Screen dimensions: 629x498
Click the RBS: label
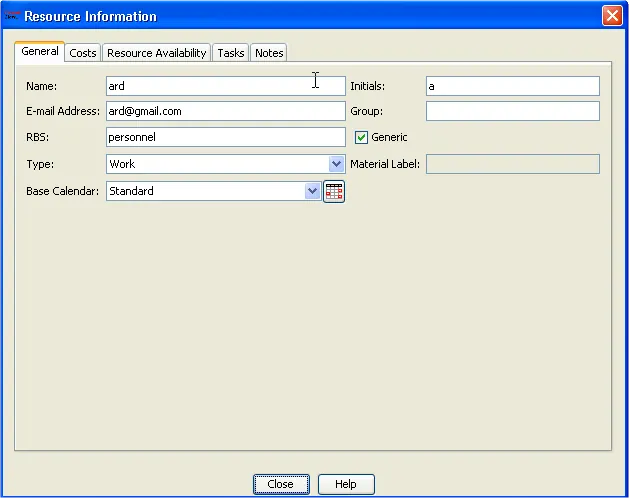(37, 137)
